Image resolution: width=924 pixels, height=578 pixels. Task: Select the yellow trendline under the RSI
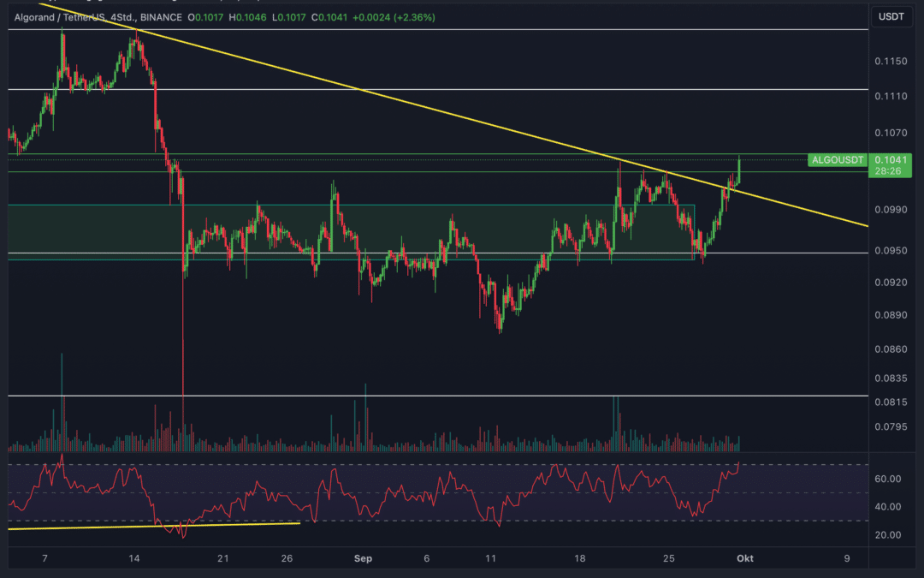click(154, 526)
